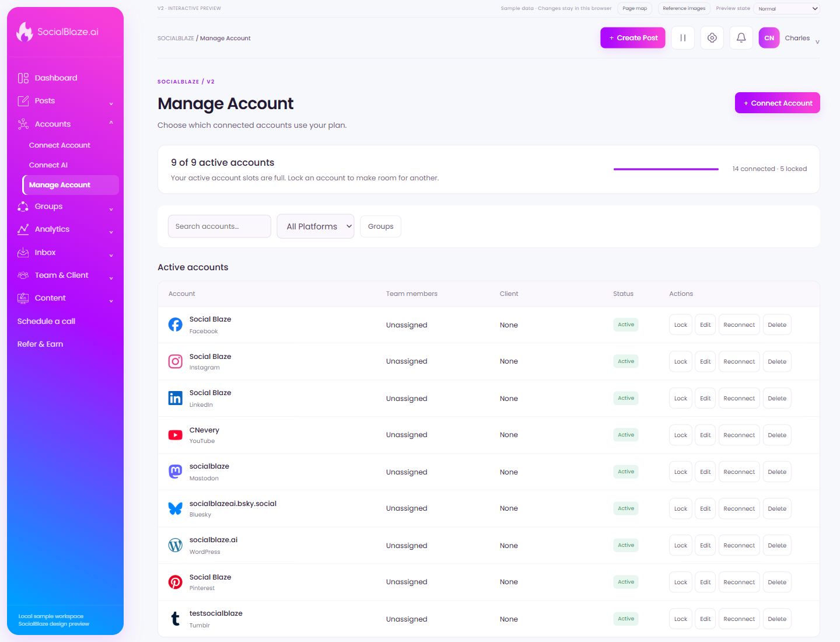The image size is (840, 642).
Task: Open the notifications bell
Action: click(741, 38)
